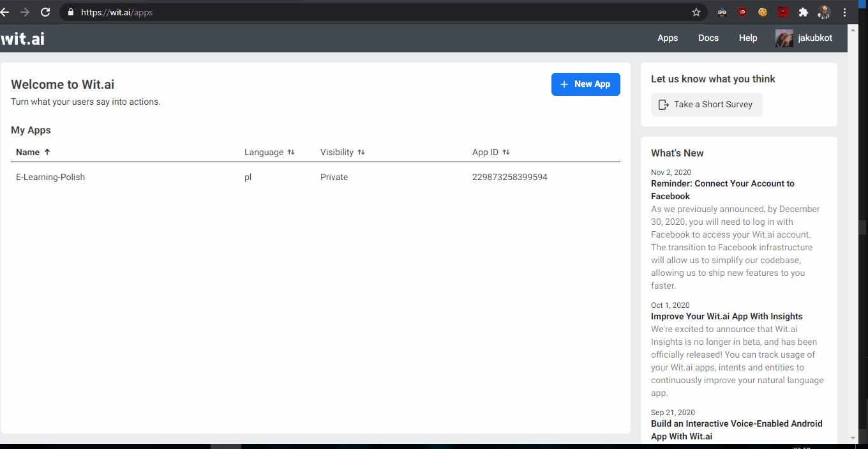Sort apps by Visibility column
The image size is (868, 449).
[x=343, y=152]
